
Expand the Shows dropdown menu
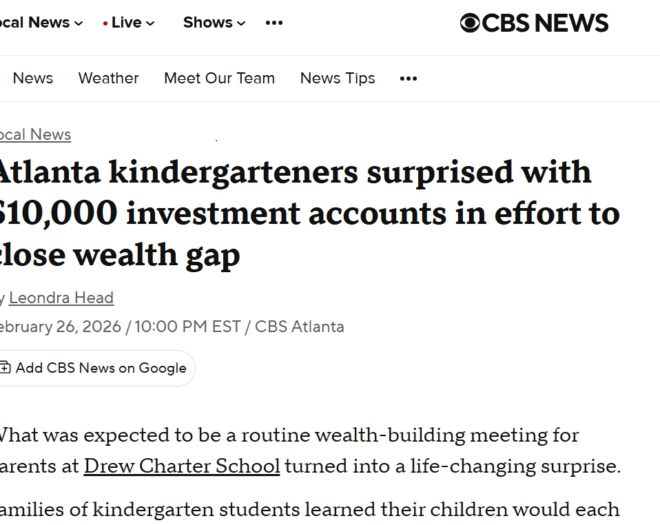[213, 23]
